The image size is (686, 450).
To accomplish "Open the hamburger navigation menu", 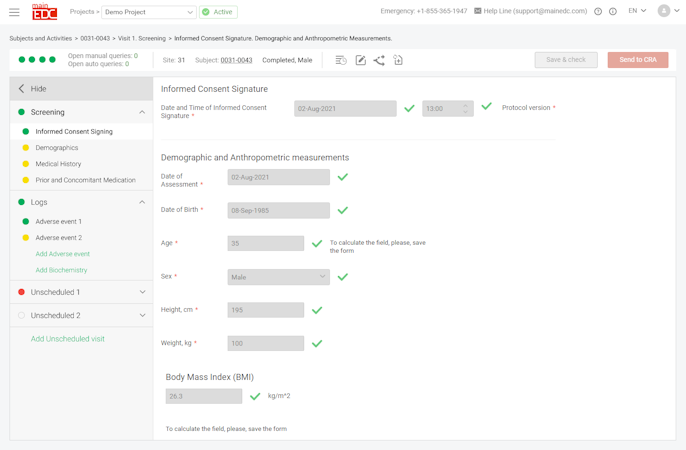I will [x=14, y=12].
